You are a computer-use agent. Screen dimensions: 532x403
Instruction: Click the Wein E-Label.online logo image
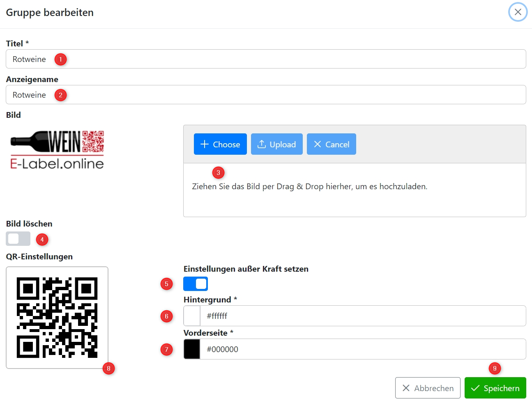tap(57, 150)
